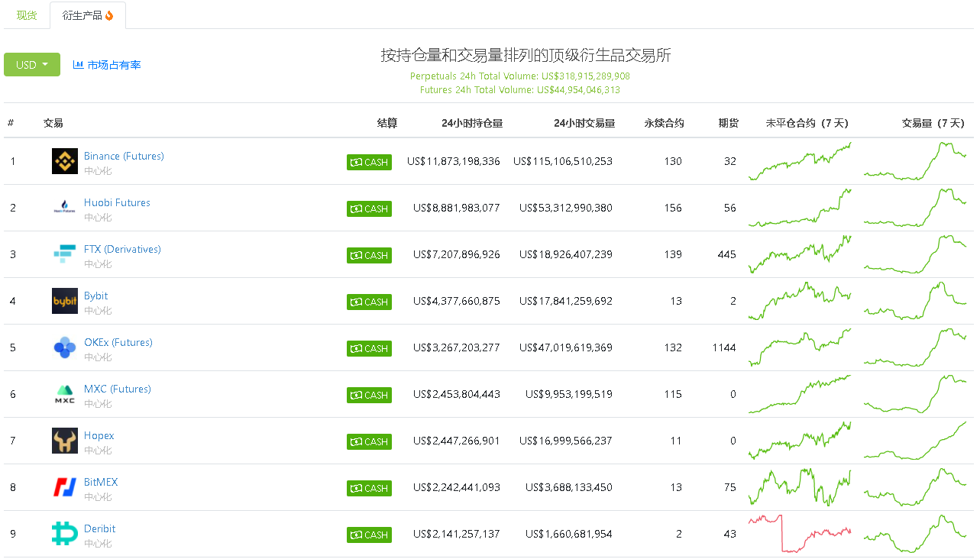Image resolution: width=980 pixels, height=559 pixels.
Task: Click the OKEx (Futures) logo icon
Action: tap(65, 347)
